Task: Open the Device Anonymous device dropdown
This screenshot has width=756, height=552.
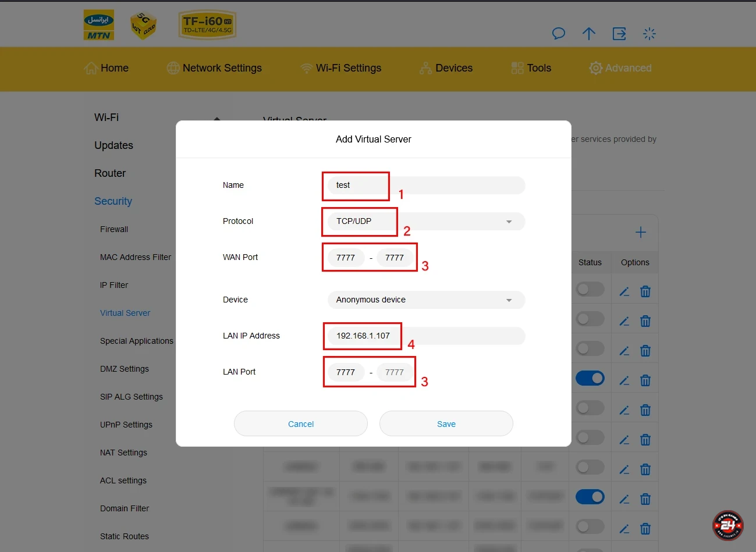Action: coord(426,300)
